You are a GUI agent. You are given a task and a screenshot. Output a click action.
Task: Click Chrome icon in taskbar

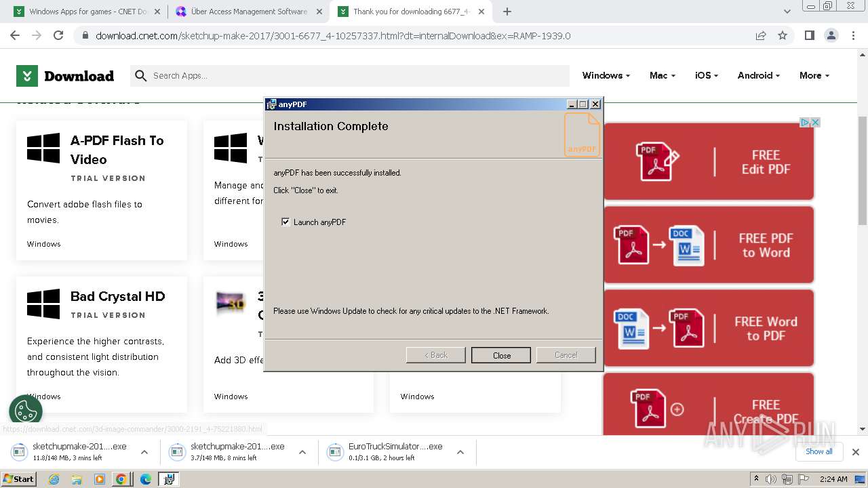[x=121, y=479]
